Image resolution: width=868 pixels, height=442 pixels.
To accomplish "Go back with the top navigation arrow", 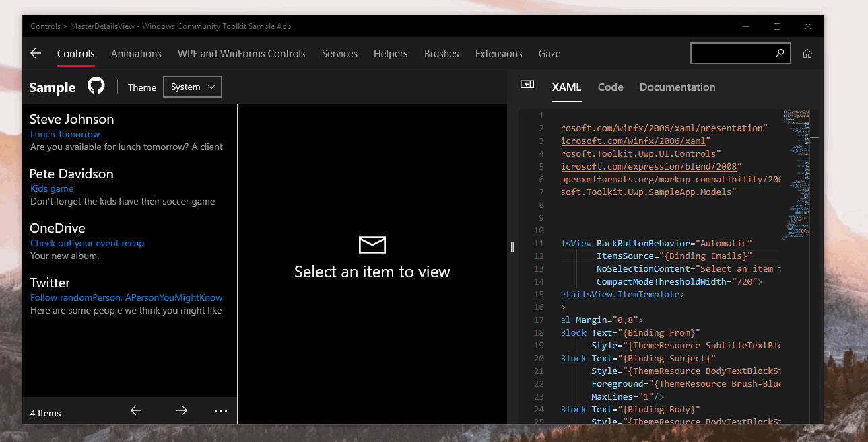I will coord(36,54).
